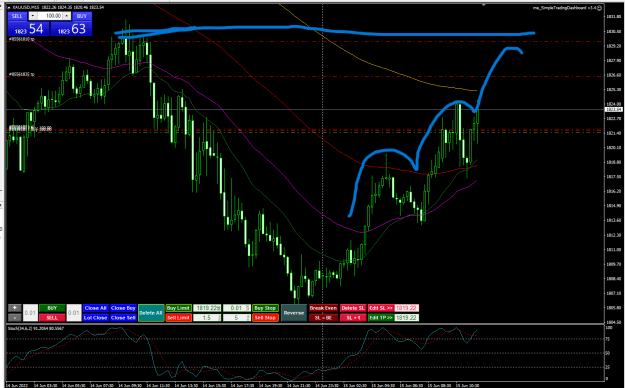Increase volume with right arrow beside 100.00

[67, 16]
